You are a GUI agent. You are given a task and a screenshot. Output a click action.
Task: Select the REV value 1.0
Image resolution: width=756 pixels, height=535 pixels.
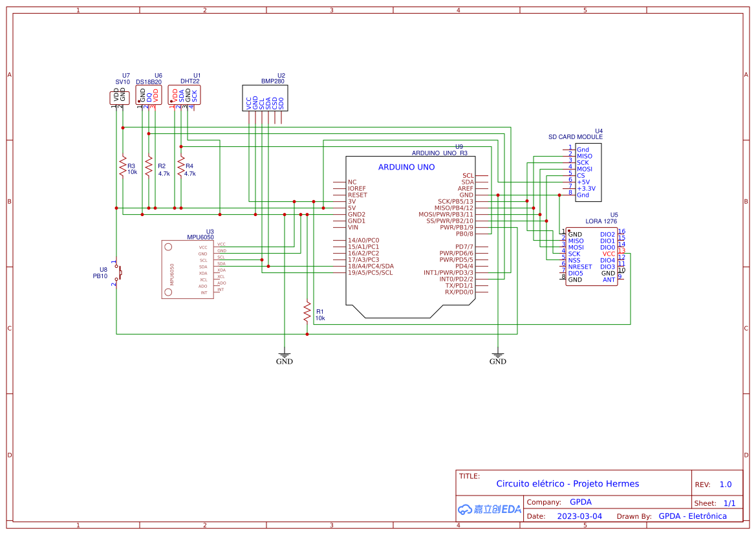pos(726,485)
